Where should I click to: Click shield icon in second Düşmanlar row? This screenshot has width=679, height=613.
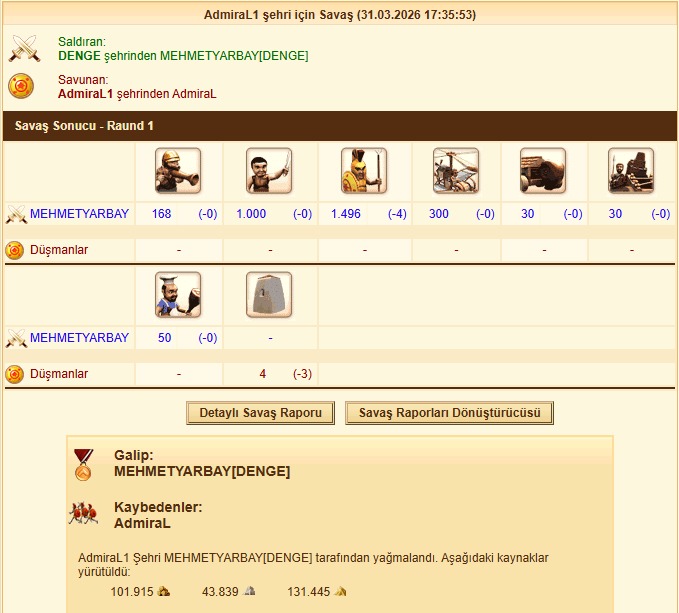tap(14, 374)
